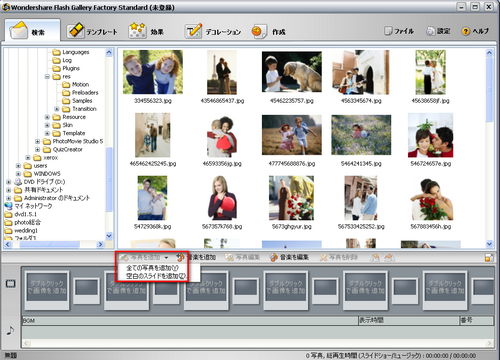500x360 pixels.
Task: Click the music note icon beside BGM track
Action: (x=10, y=330)
